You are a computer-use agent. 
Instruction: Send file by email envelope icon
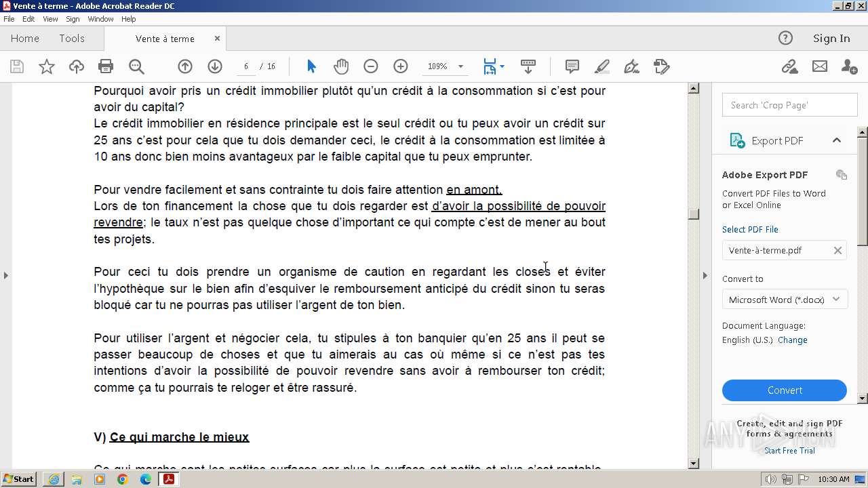click(x=820, y=66)
